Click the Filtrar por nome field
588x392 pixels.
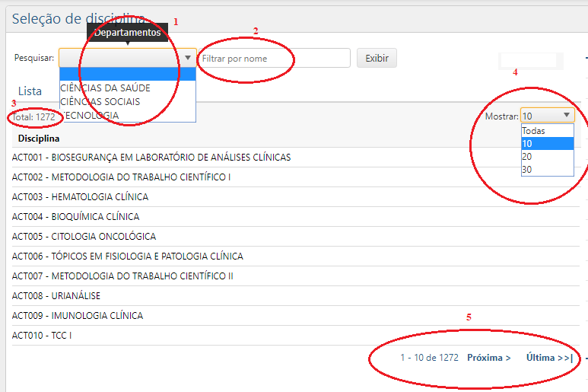click(x=273, y=58)
